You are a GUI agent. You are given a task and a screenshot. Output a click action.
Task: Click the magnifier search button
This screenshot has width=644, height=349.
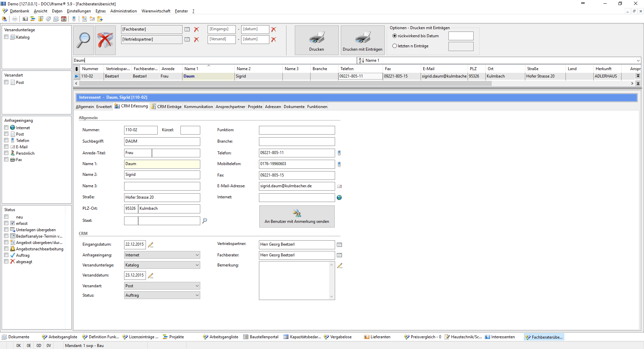point(84,40)
